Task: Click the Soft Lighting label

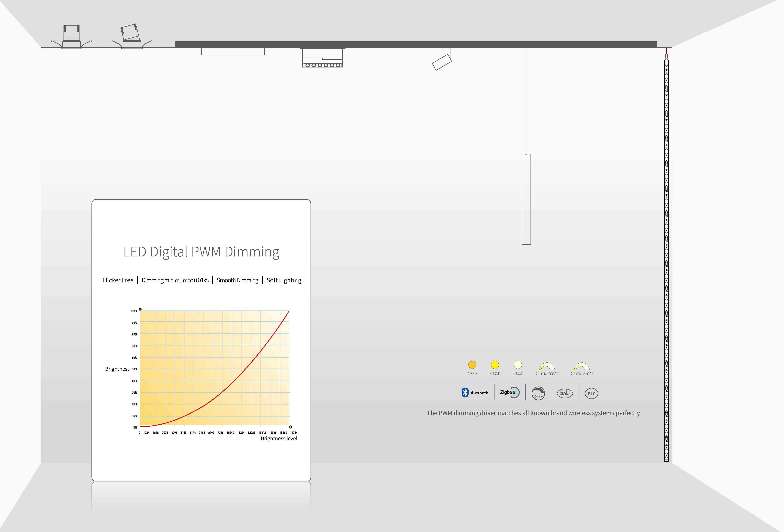Action: click(x=284, y=280)
